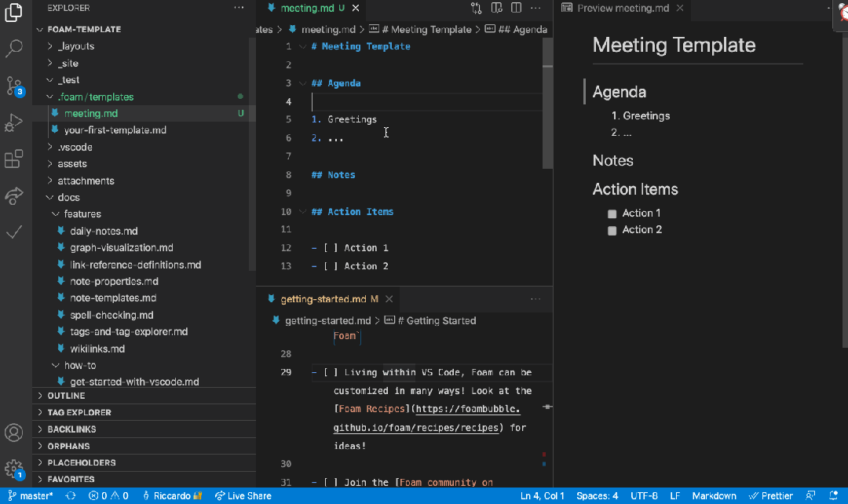Screen dimensions: 848x504
Task: Open the Accounts icon in activity bar
Action: 13,433
